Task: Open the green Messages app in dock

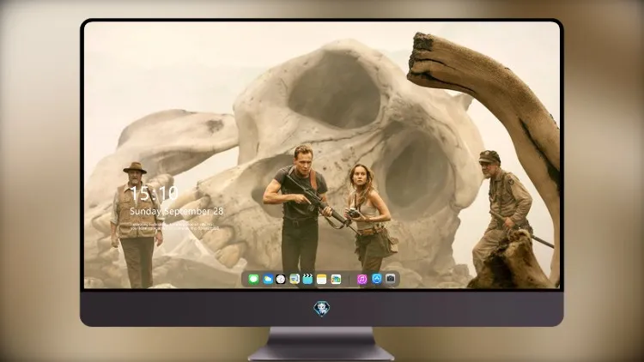Action: pyautogui.click(x=253, y=280)
